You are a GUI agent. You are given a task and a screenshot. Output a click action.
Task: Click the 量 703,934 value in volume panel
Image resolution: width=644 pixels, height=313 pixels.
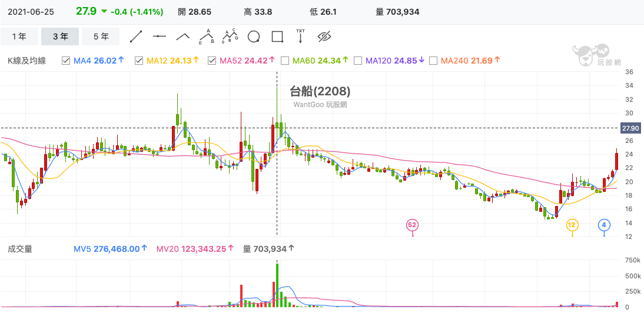click(x=268, y=248)
